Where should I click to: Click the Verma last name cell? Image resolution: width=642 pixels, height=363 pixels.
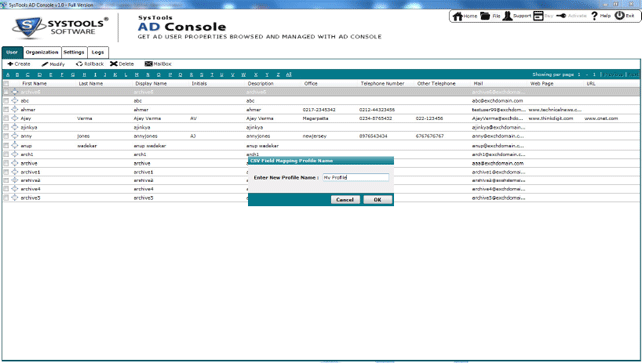click(x=85, y=118)
